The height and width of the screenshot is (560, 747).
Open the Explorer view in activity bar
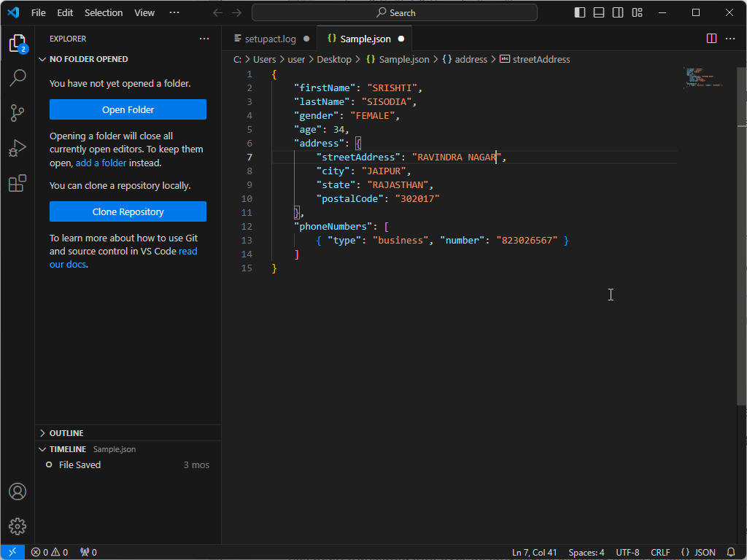coord(18,43)
